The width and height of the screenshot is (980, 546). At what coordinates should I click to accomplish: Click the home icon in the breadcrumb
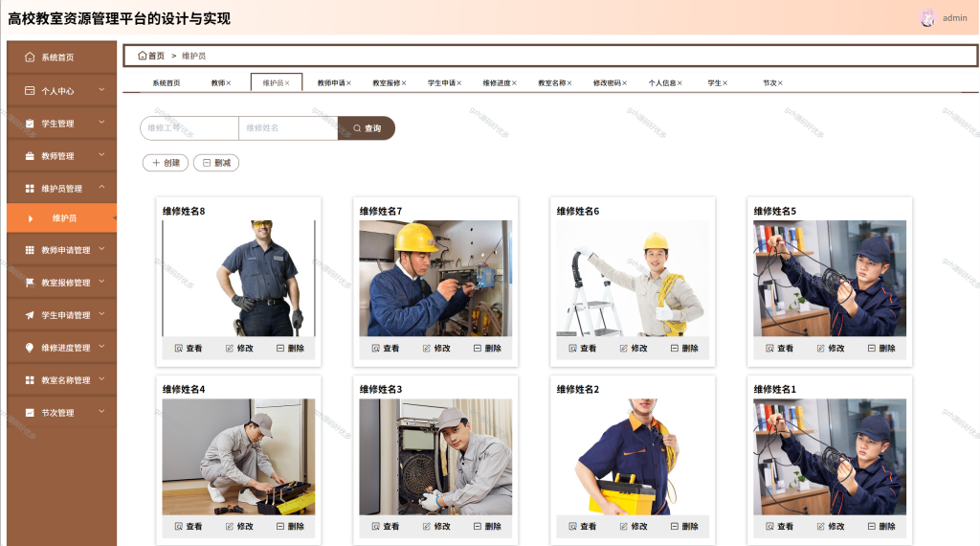(142, 56)
